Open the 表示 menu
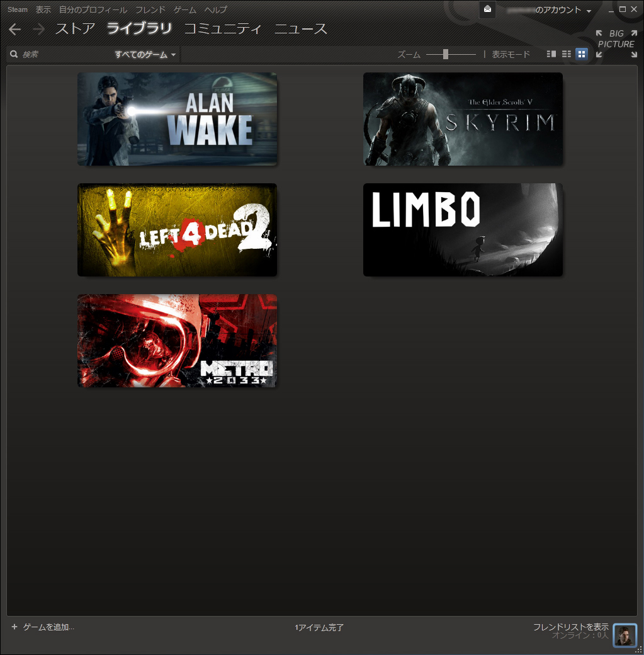 coord(43,9)
